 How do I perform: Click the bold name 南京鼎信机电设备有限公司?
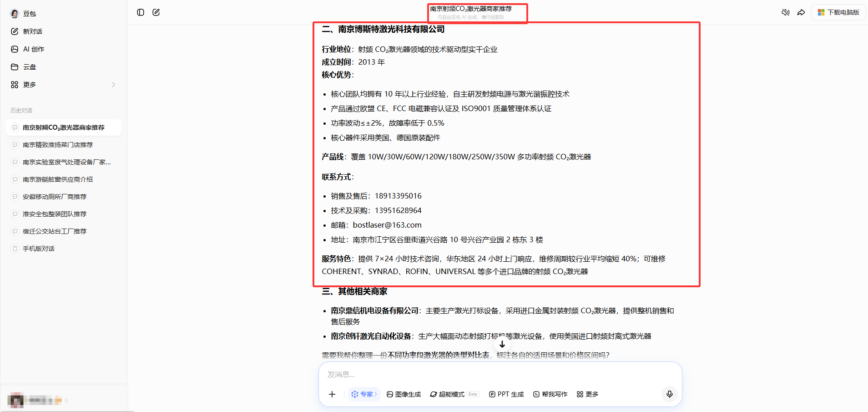tap(374, 310)
